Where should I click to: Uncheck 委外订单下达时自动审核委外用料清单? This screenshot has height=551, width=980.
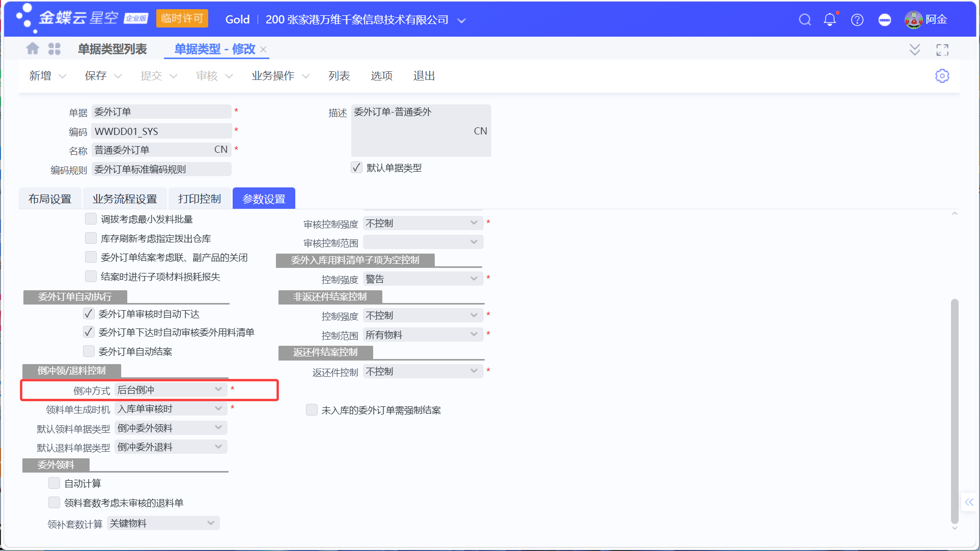pyautogui.click(x=89, y=332)
